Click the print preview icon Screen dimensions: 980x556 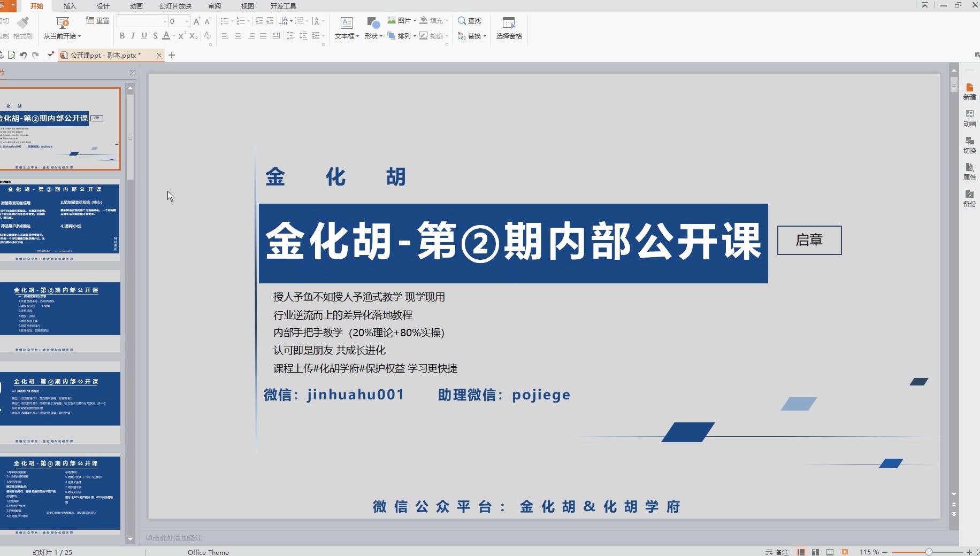11,55
